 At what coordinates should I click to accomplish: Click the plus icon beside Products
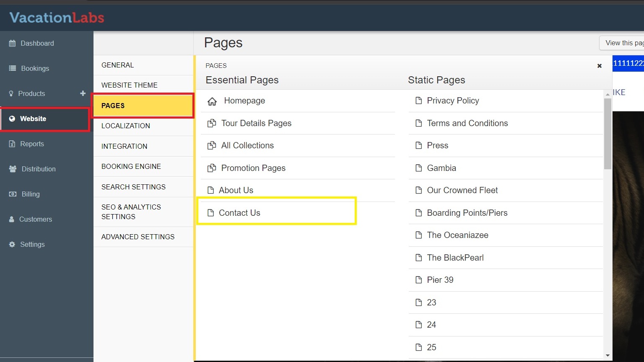pos(83,93)
